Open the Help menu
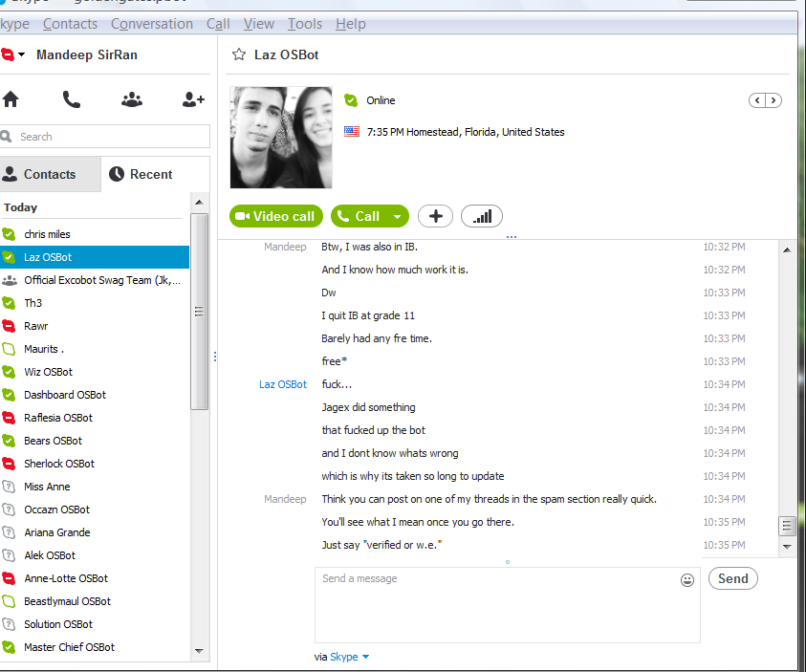806x672 pixels. tap(351, 24)
